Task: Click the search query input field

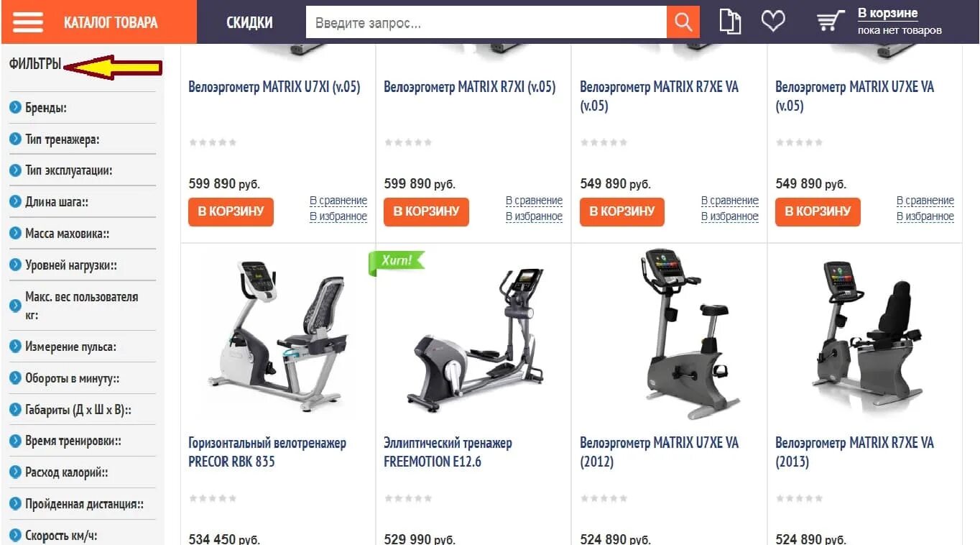Action: (x=486, y=23)
